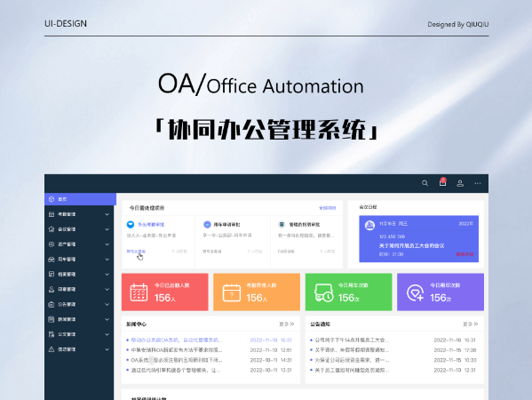The width and height of the screenshot is (532, 400).
Task: Click the cube icon of the highlighted 首页 item
Action: [x=52, y=199]
